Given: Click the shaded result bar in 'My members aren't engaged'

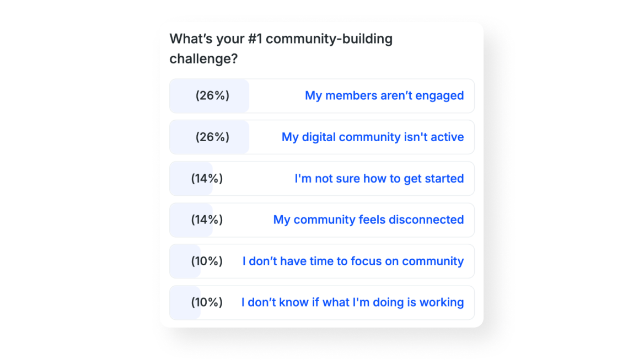Looking at the screenshot, I should coord(183,96).
